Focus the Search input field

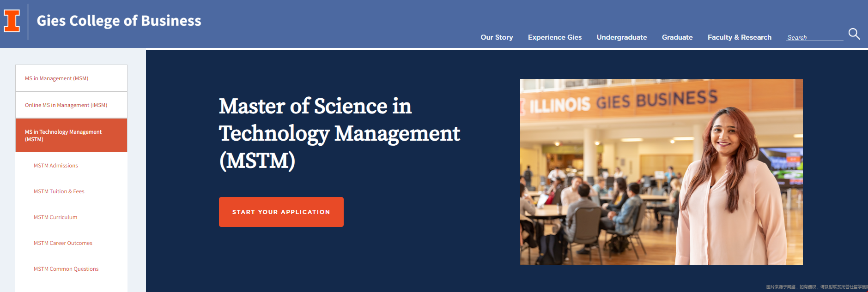pyautogui.click(x=815, y=37)
